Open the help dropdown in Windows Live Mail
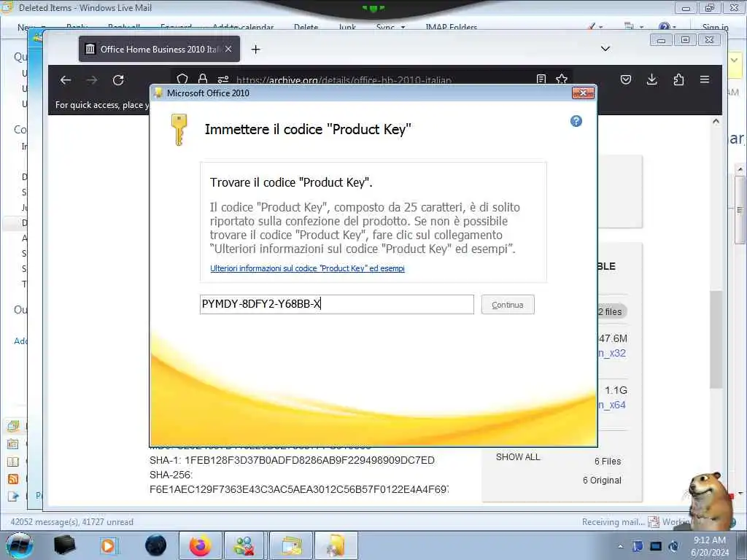Screen dimensions: 747x560 (667, 27)
